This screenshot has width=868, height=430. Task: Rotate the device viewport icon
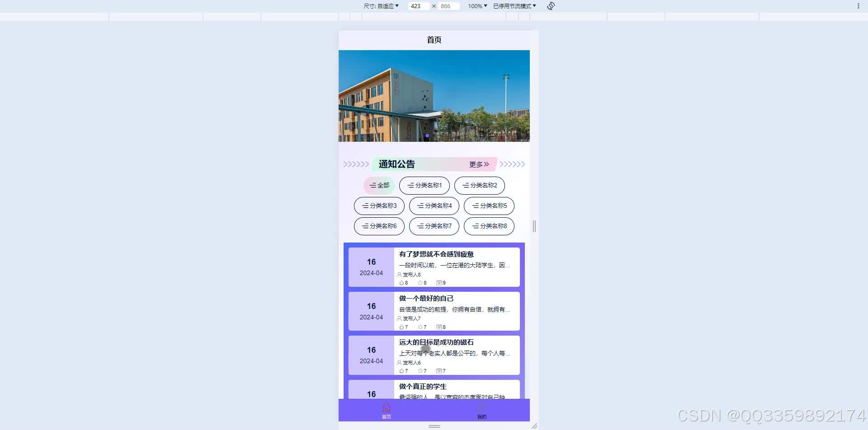click(x=551, y=6)
